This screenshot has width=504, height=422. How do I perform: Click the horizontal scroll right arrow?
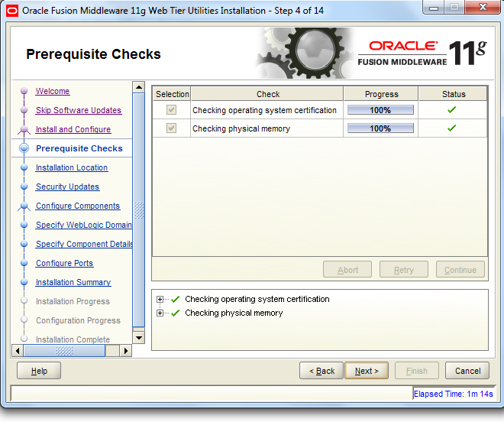pyautogui.click(x=126, y=351)
